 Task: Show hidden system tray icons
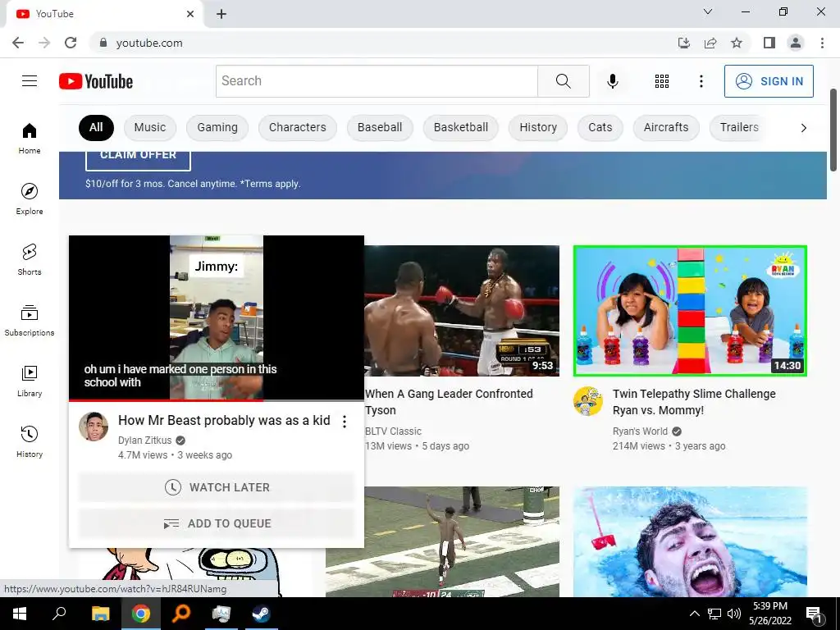694,614
